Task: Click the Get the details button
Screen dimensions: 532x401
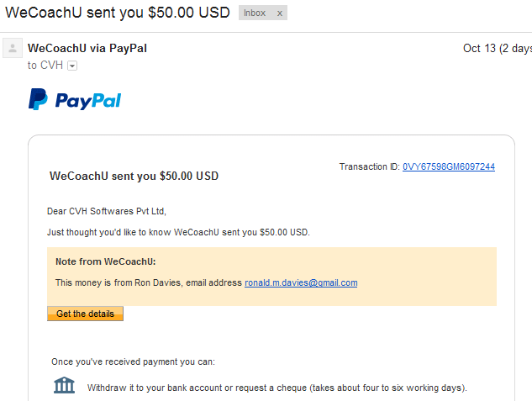Action: [85, 314]
